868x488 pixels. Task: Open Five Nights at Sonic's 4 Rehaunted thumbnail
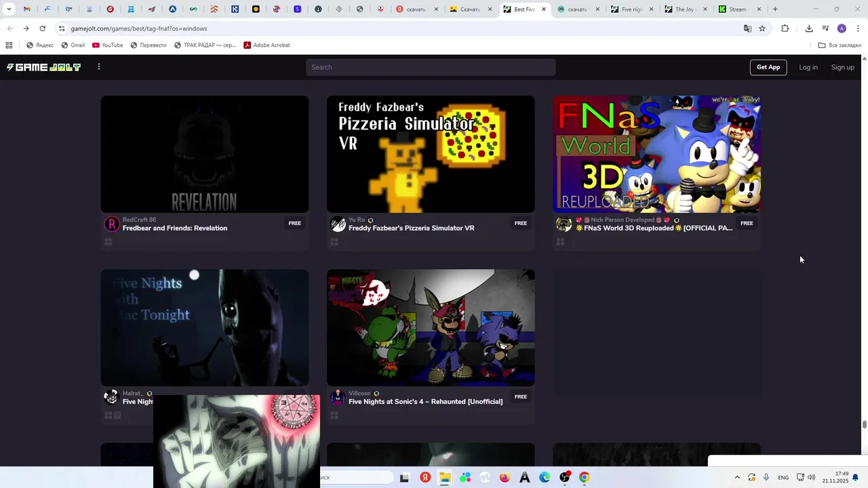click(431, 327)
